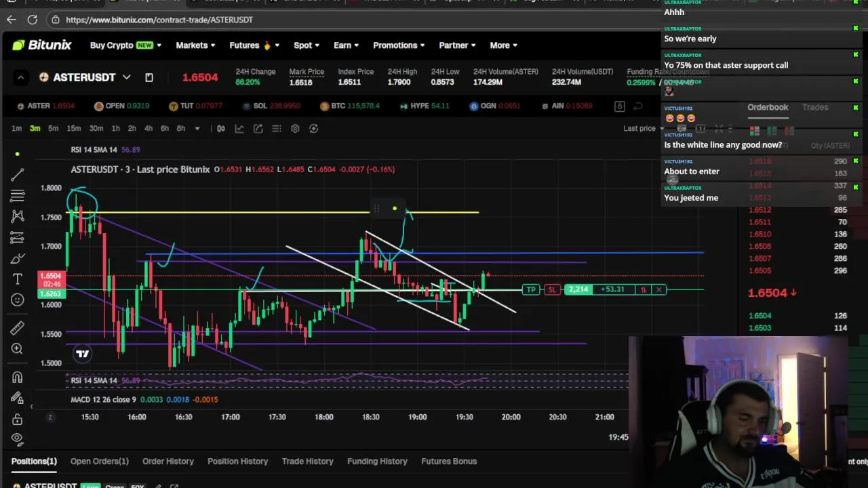Screen dimensions: 868x488
Task: Toggle lock all drawings
Action: (x=18, y=419)
